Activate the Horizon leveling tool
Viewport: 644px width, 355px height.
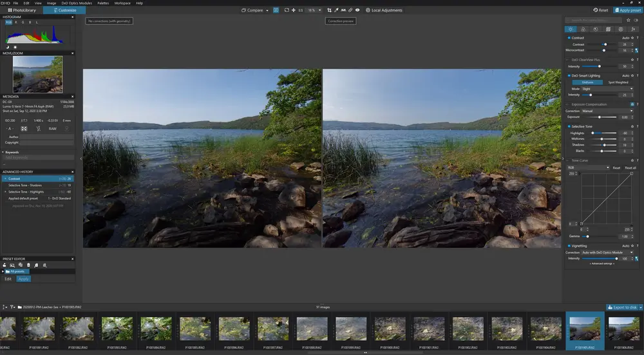point(343,10)
